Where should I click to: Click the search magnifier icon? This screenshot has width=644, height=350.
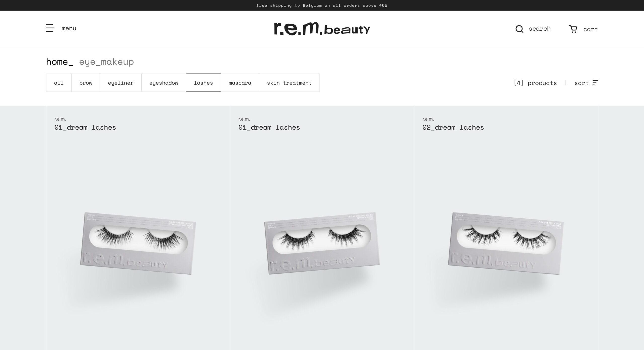coord(519,29)
